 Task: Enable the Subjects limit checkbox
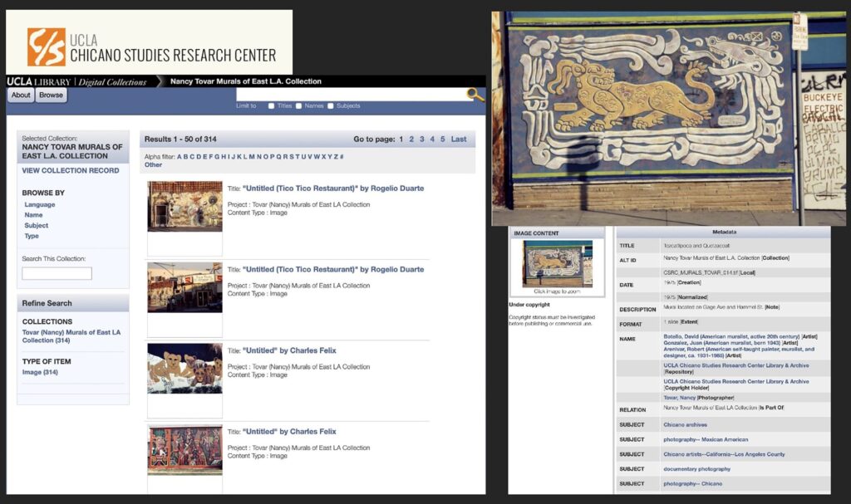coord(331,105)
